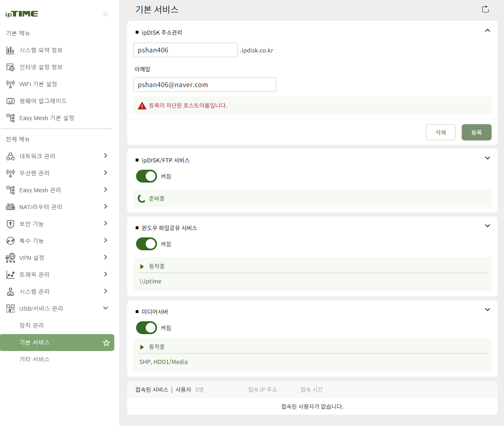The height and width of the screenshot is (426, 504).
Task: Click the NAT/라우터 관리 router icon
Action: pyautogui.click(x=10, y=207)
